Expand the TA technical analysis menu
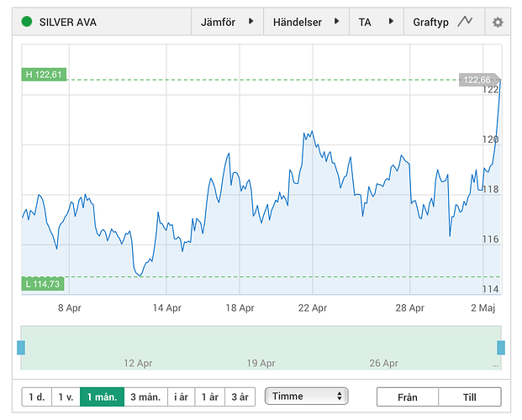522x420 pixels. (x=376, y=22)
